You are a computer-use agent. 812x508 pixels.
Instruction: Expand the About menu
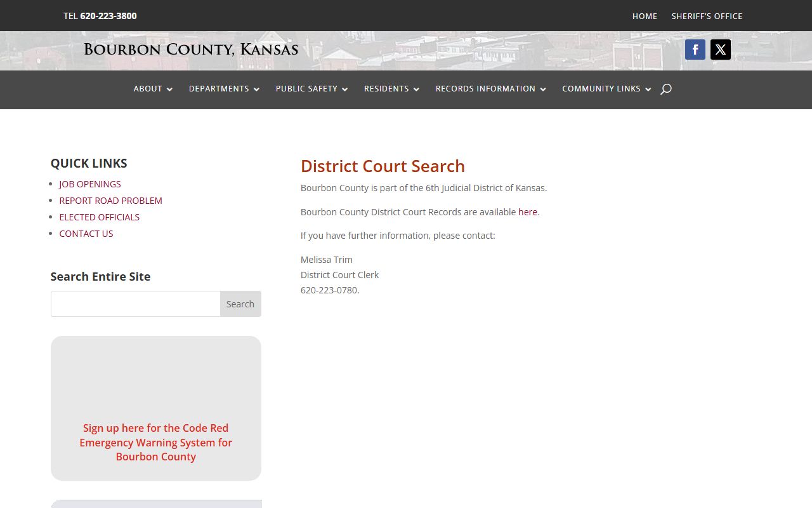153,89
